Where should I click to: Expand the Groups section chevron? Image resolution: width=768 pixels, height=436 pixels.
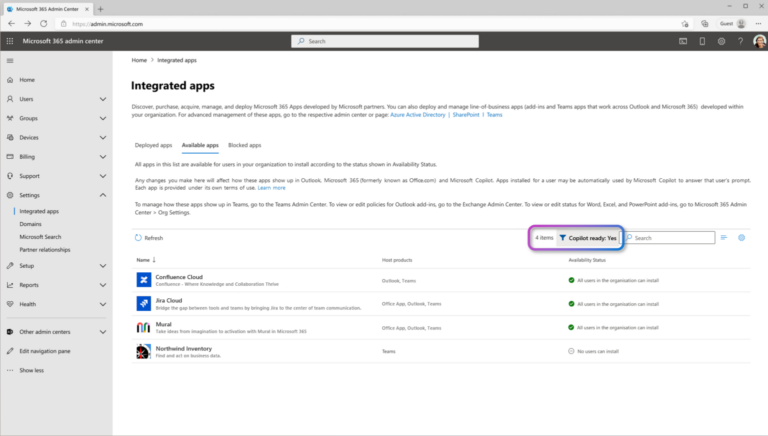(x=103, y=118)
